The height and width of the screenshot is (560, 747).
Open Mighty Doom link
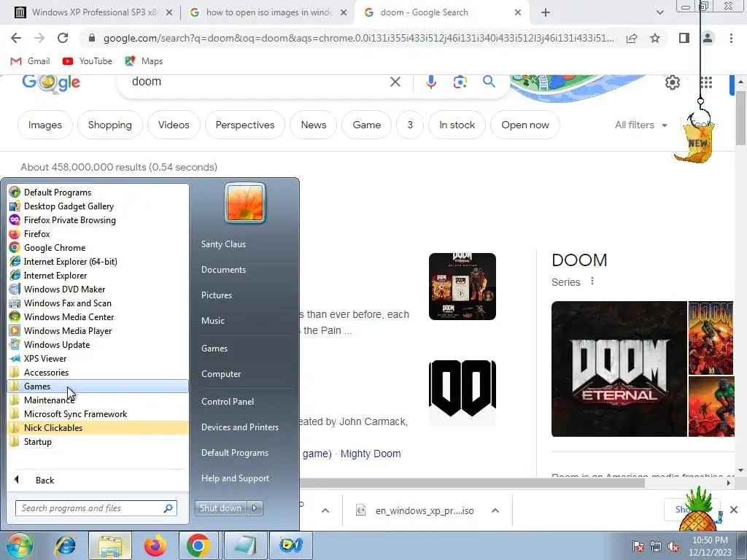pyautogui.click(x=370, y=454)
